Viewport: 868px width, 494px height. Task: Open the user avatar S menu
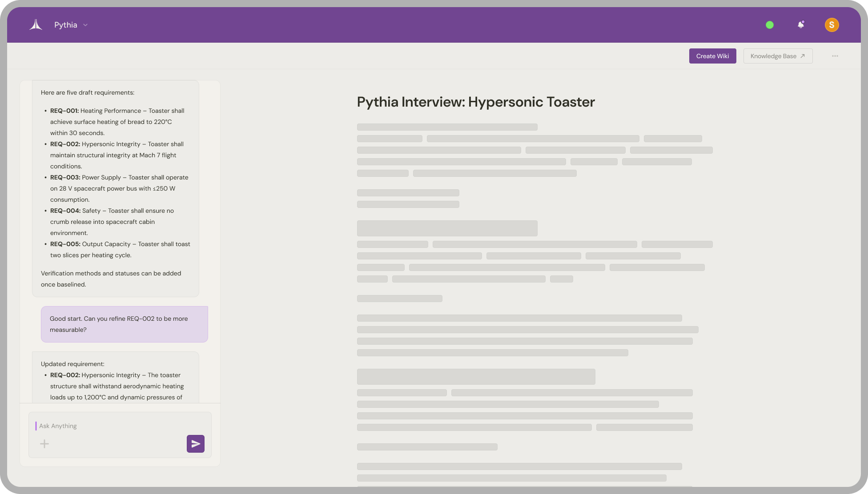(832, 25)
